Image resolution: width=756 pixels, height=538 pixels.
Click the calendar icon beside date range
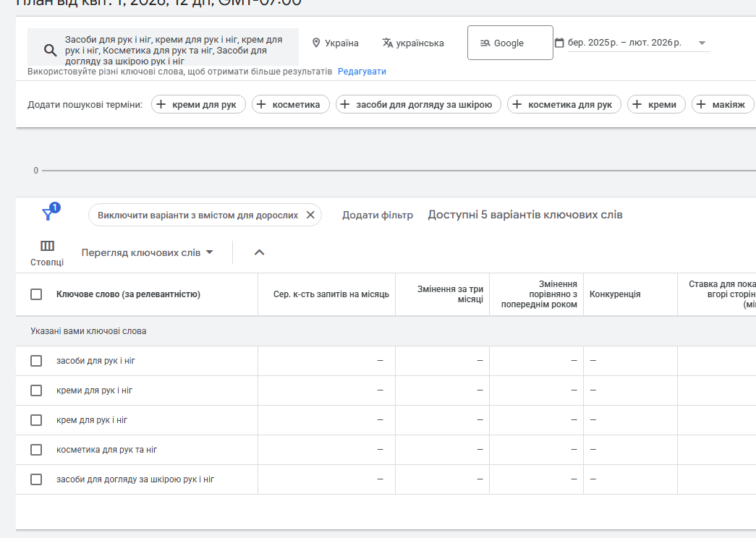(559, 43)
